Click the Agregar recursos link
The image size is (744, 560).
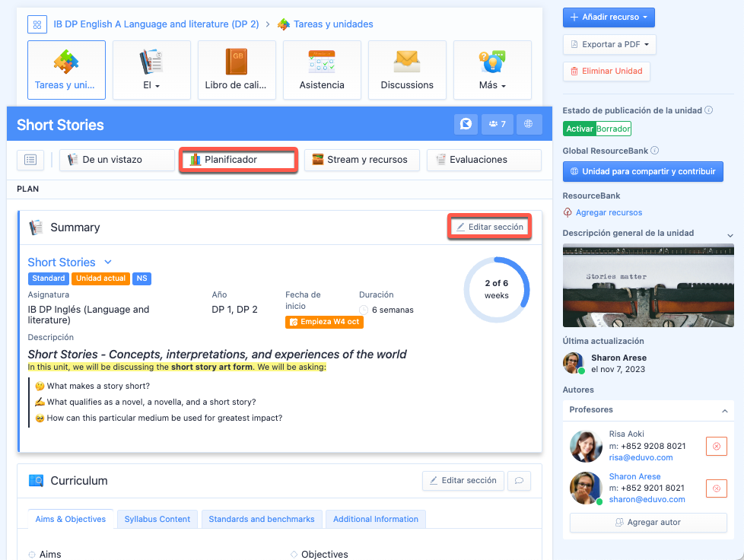[609, 212]
